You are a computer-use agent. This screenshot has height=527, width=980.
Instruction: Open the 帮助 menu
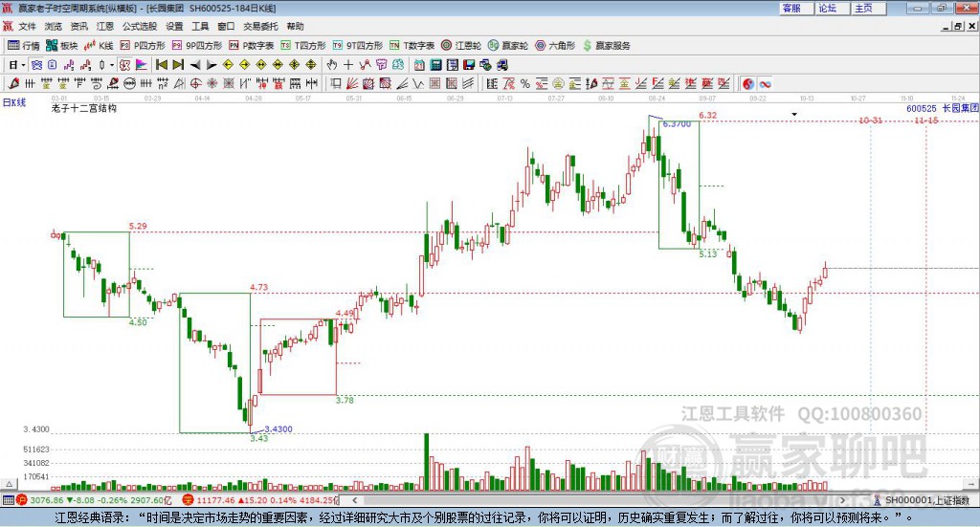(295, 26)
